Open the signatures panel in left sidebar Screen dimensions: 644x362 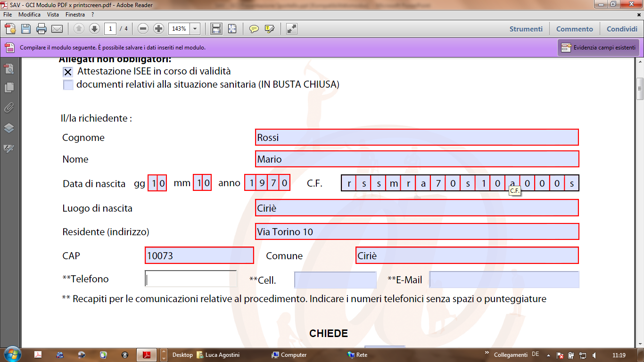point(8,69)
